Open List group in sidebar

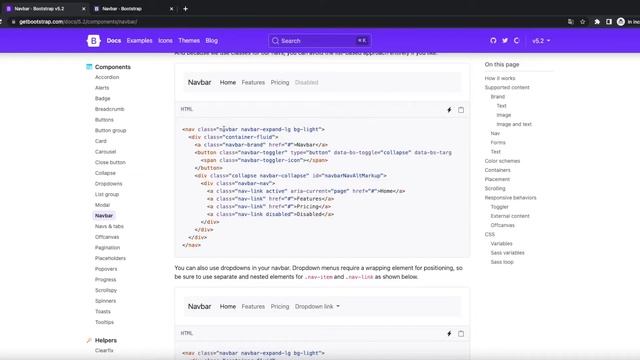coord(107,194)
